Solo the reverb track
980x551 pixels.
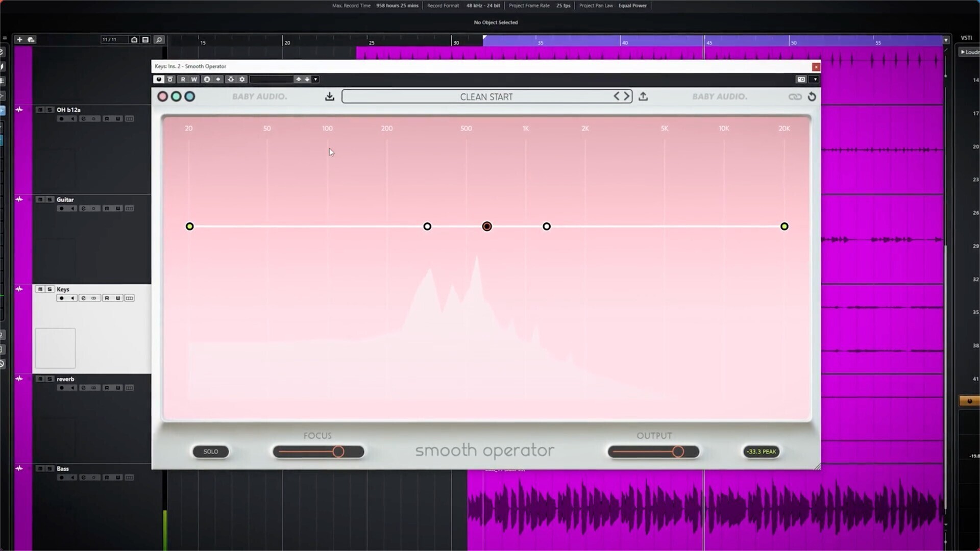tap(50, 379)
